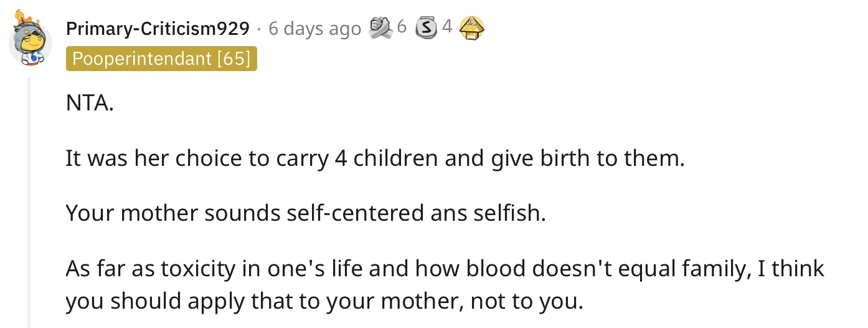
Task: Click the '6 days ago' timestamp permalink
Action: 314,29
